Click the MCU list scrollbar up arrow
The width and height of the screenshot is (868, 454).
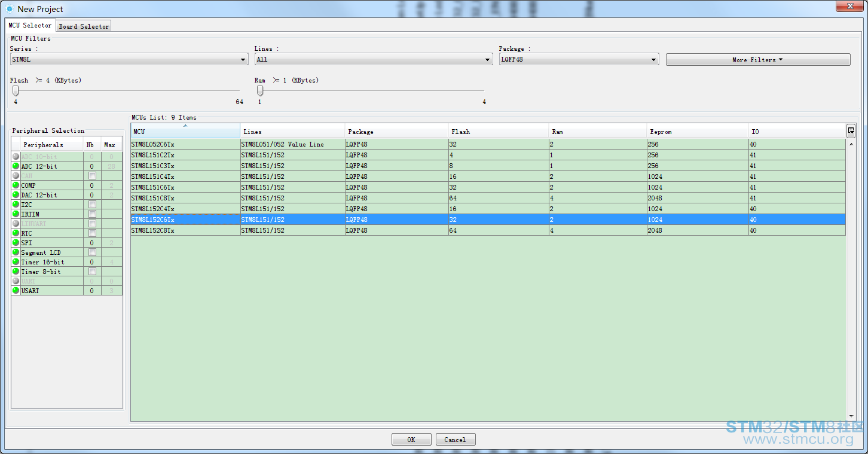pos(851,144)
